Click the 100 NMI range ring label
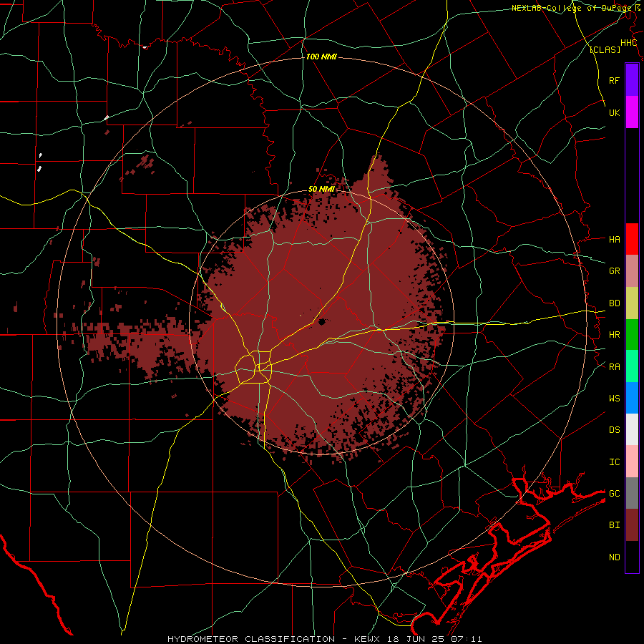 click(x=321, y=57)
